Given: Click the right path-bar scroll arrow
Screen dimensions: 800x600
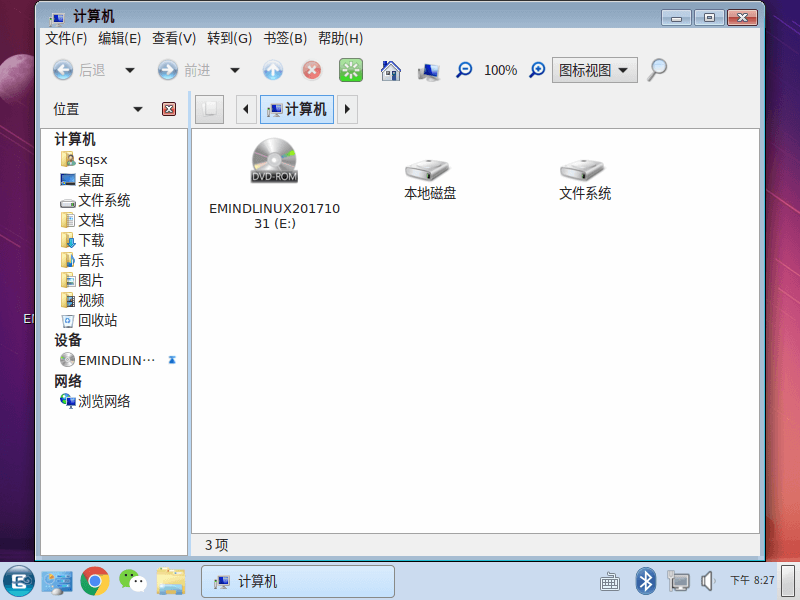Looking at the screenshot, I should pyautogui.click(x=347, y=109).
